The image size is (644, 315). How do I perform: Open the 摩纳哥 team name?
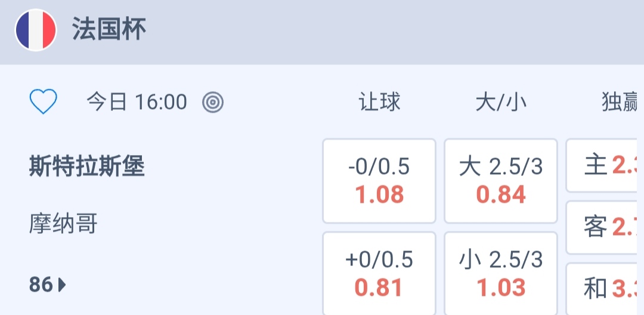click(x=63, y=224)
